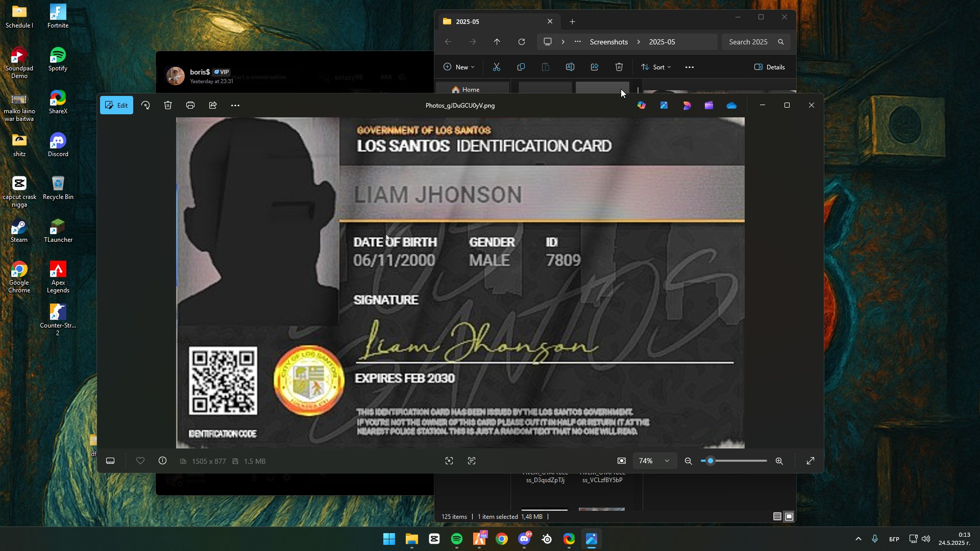Screen dimensions: 980x551
Task: Rotate the image using the rotate icon
Action: (x=145, y=105)
